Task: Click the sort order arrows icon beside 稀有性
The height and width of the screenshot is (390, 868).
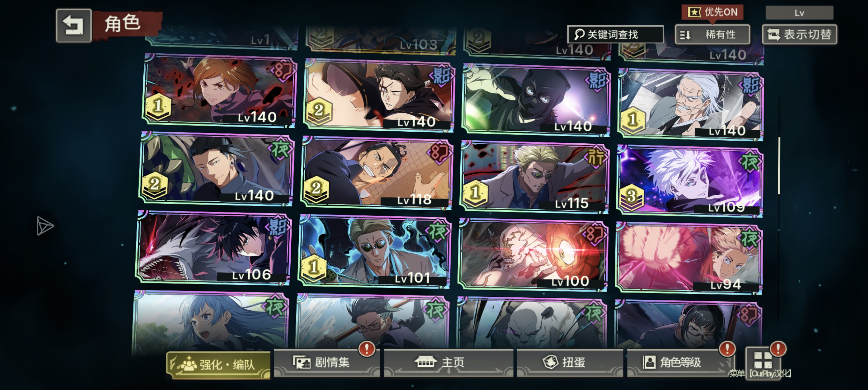Action: tap(685, 35)
